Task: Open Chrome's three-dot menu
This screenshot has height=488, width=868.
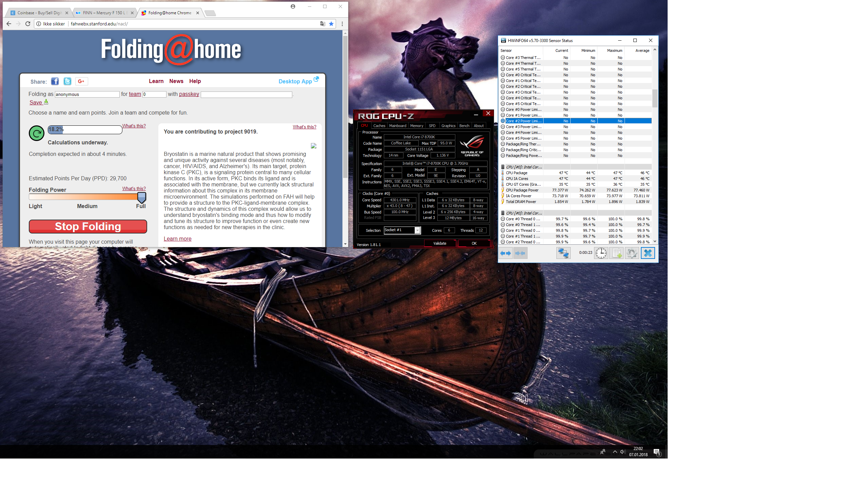Action: pyautogui.click(x=342, y=24)
